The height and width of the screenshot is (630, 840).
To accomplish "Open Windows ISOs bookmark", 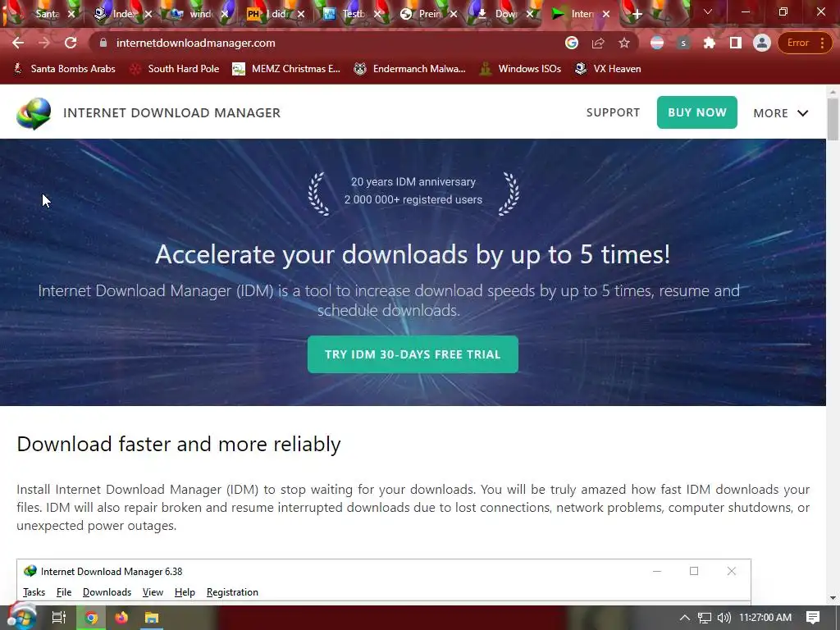I will click(x=521, y=69).
